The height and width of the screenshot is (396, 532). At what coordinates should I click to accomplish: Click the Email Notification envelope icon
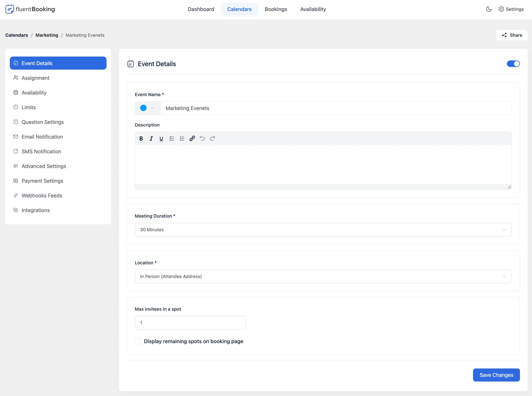16,137
